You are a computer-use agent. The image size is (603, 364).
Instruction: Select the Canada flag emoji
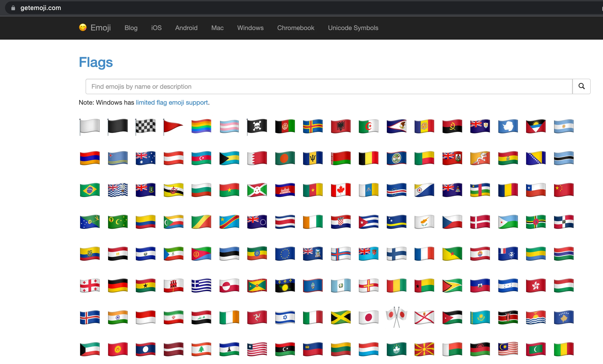tap(341, 190)
